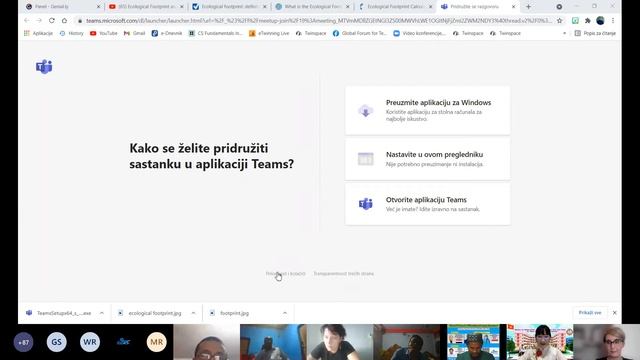Expand options for TeamsSetup download
This screenshot has width=640, height=360.
point(102,313)
